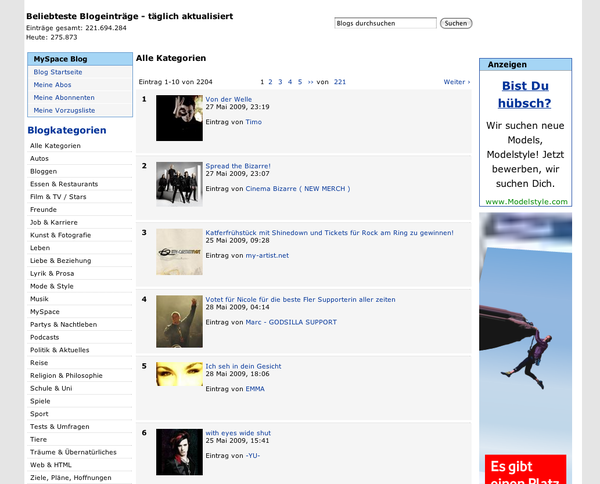Screen dimensions: 600x484
Task: Go to page 4 of entries
Action: click(290, 82)
